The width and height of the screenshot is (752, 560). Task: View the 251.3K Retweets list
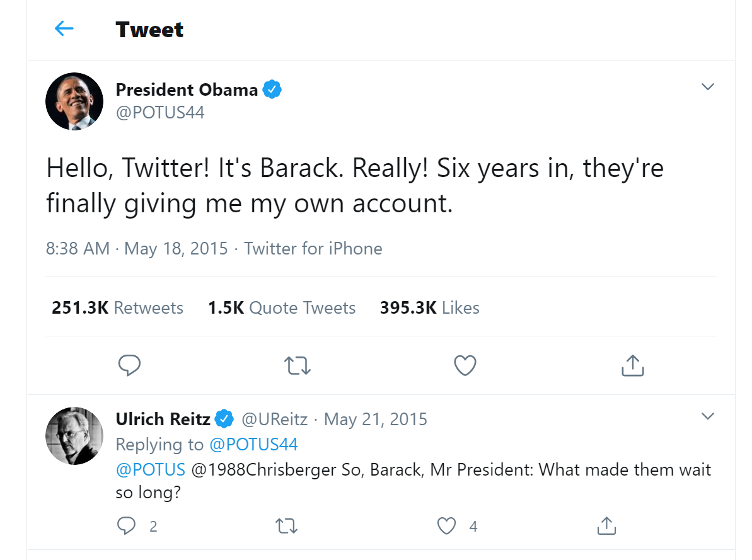pyautogui.click(x=118, y=308)
